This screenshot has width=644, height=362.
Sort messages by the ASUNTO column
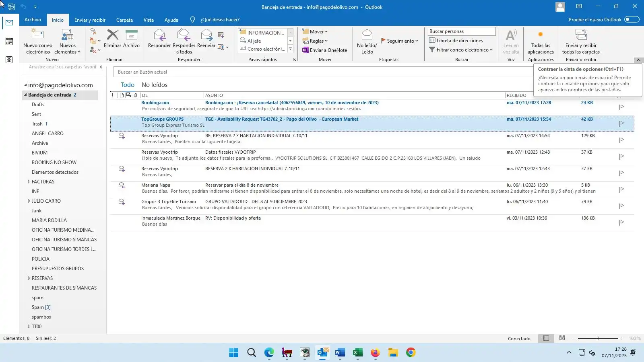[354, 95]
